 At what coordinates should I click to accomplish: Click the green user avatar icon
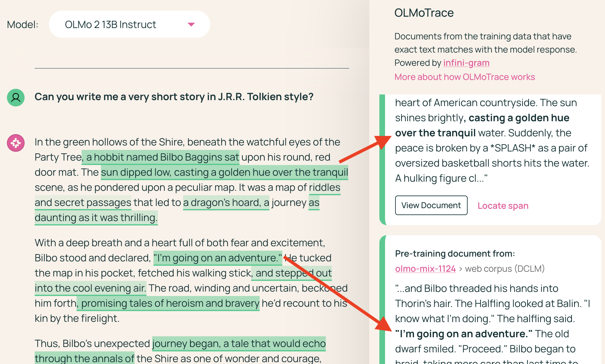16,98
